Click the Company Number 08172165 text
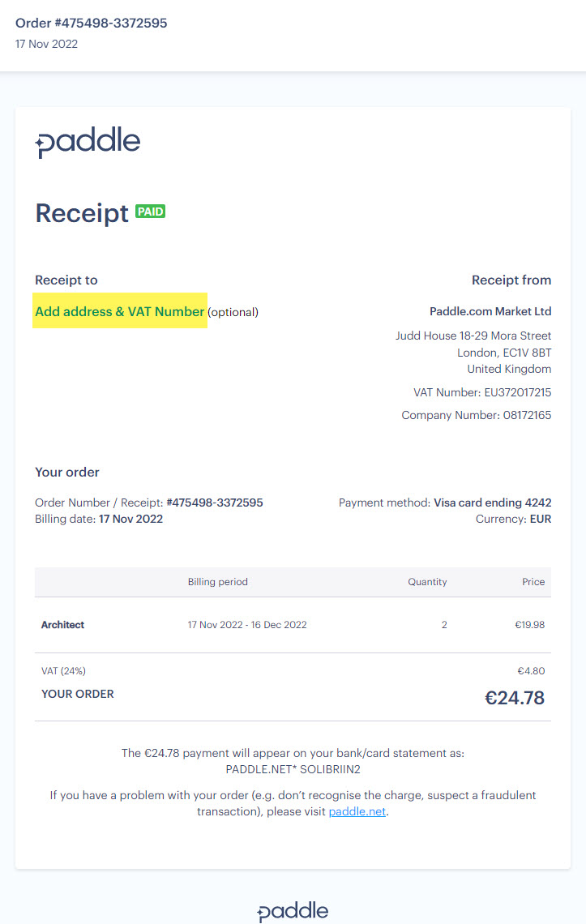 (477, 415)
